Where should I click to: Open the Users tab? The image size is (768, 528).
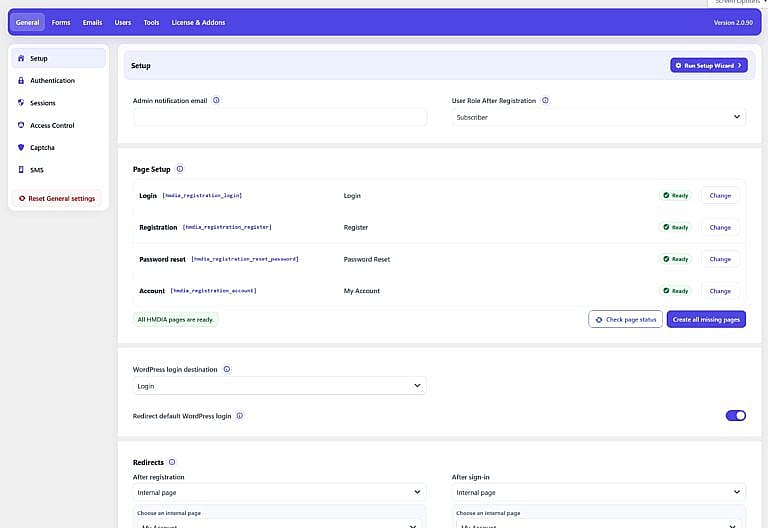pos(122,23)
